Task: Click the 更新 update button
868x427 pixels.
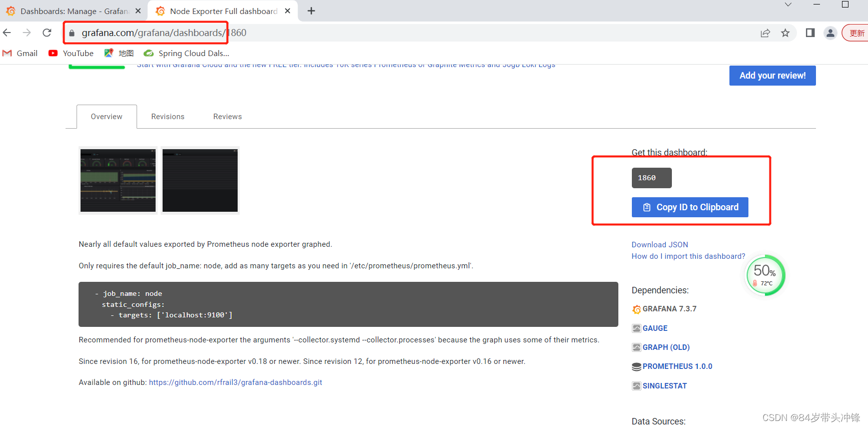Action: click(x=856, y=33)
